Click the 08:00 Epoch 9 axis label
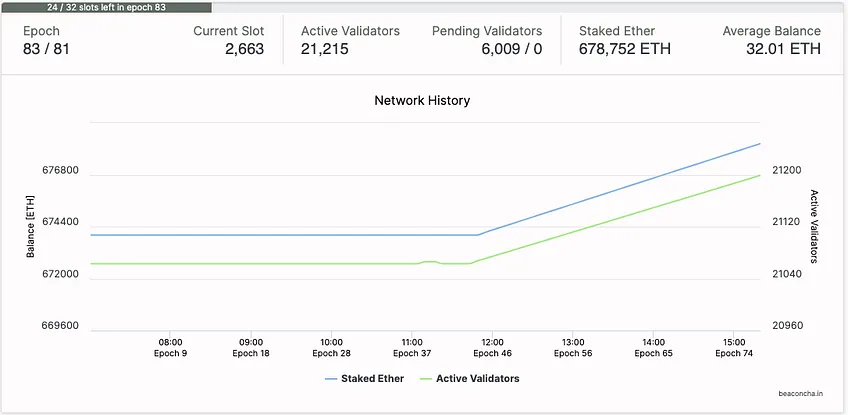 [170, 347]
